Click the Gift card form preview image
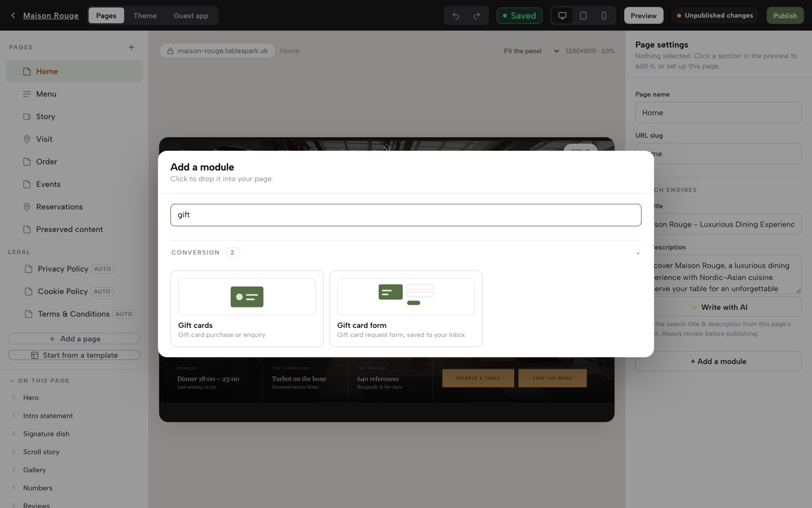 pyautogui.click(x=406, y=297)
